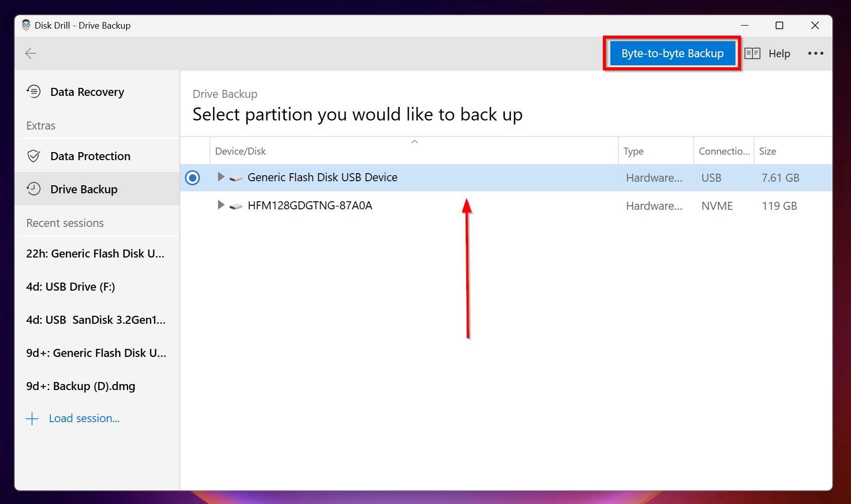Maximize the Disk Drill window
The image size is (851, 504).
point(779,25)
